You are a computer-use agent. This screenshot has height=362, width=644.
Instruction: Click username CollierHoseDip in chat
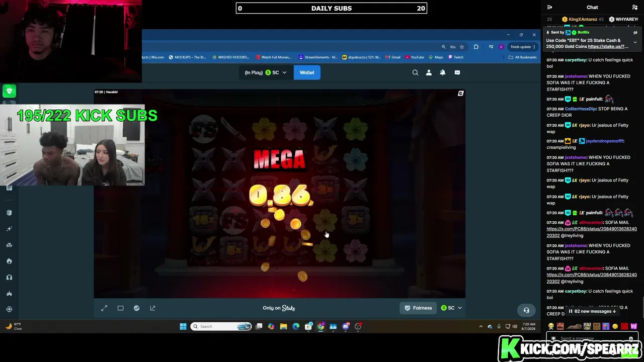click(581, 109)
